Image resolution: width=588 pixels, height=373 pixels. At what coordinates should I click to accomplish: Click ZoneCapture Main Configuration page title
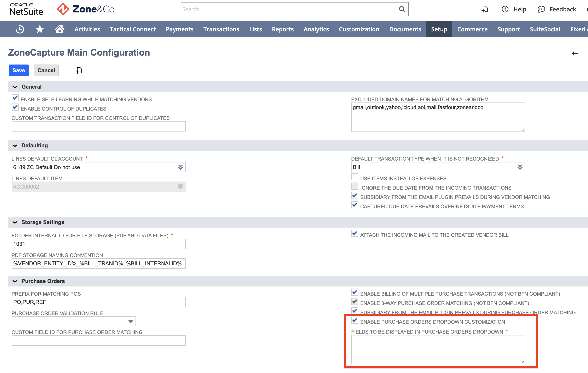point(79,52)
